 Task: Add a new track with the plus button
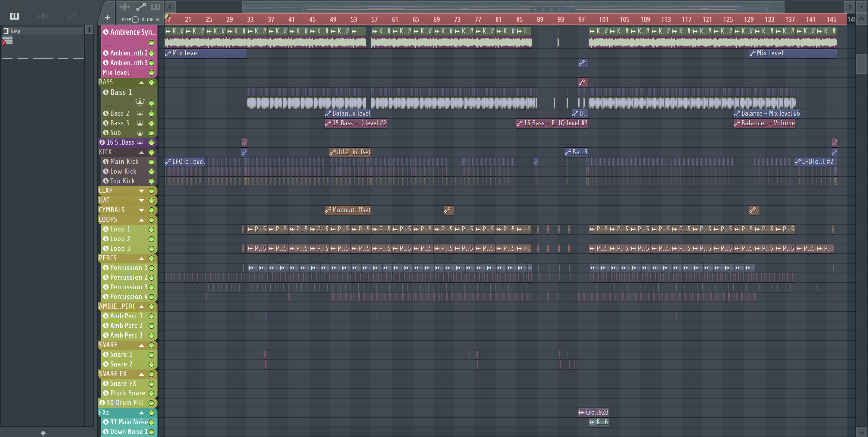tap(108, 18)
